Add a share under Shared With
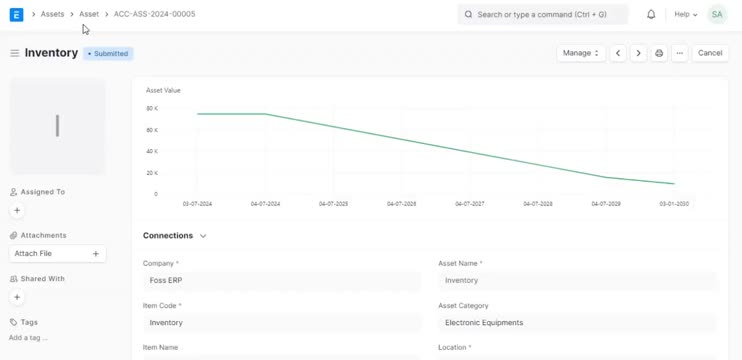This screenshot has height=360, width=742. [x=17, y=297]
